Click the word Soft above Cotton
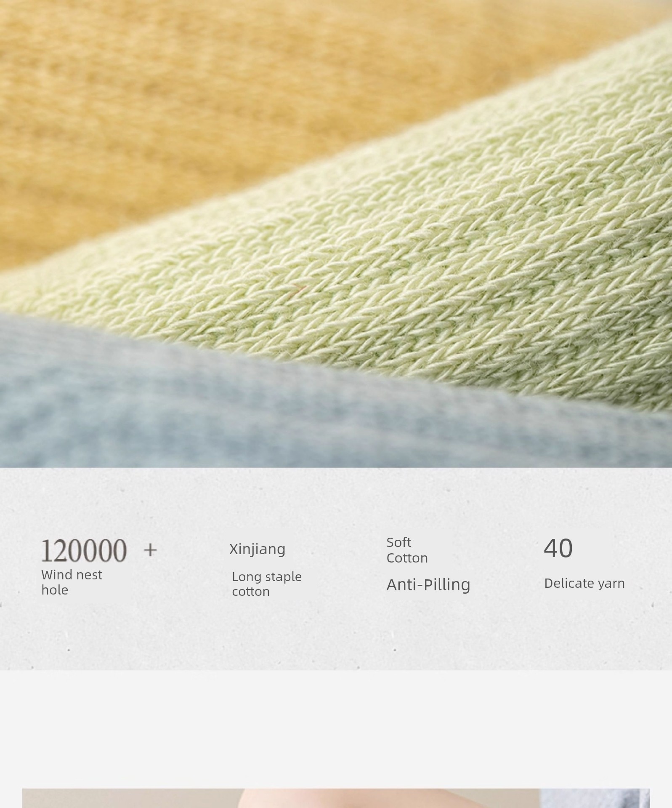The width and height of the screenshot is (672, 808). (399, 542)
